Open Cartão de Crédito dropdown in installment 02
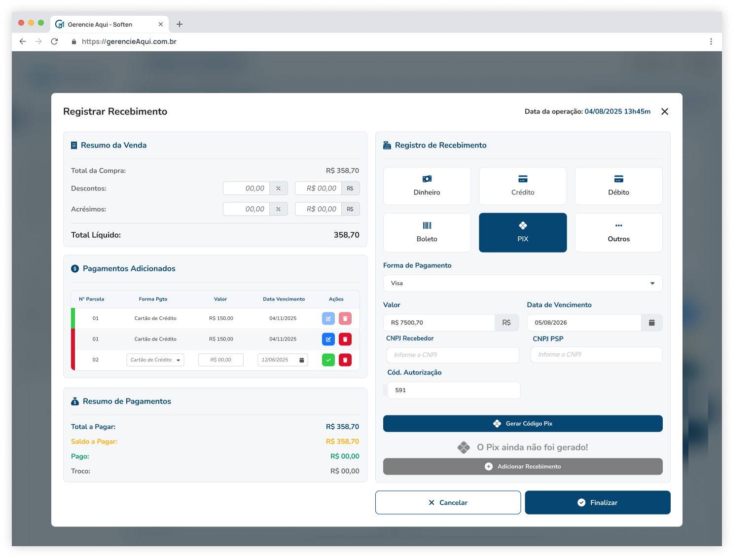This screenshot has height=558, width=756. tap(155, 360)
